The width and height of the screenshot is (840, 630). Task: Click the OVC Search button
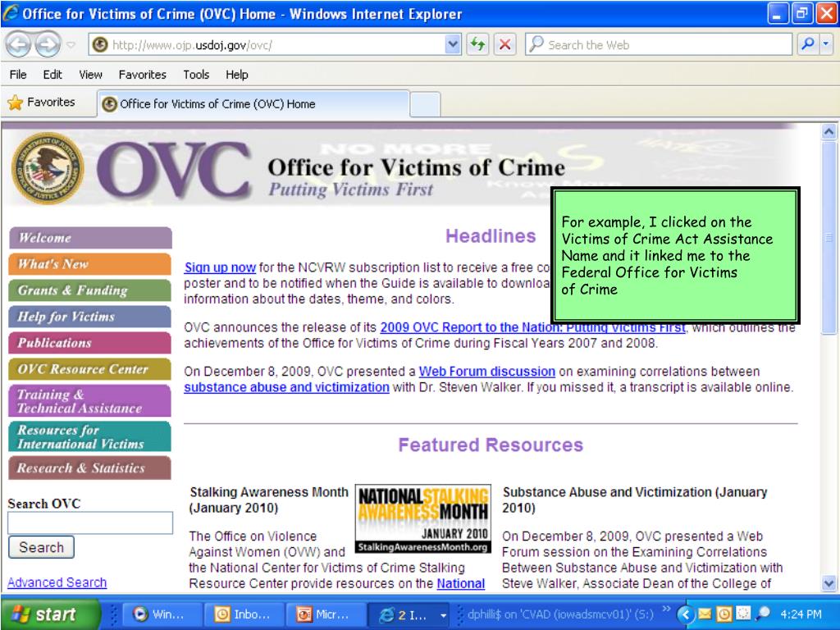click(41, 547)
